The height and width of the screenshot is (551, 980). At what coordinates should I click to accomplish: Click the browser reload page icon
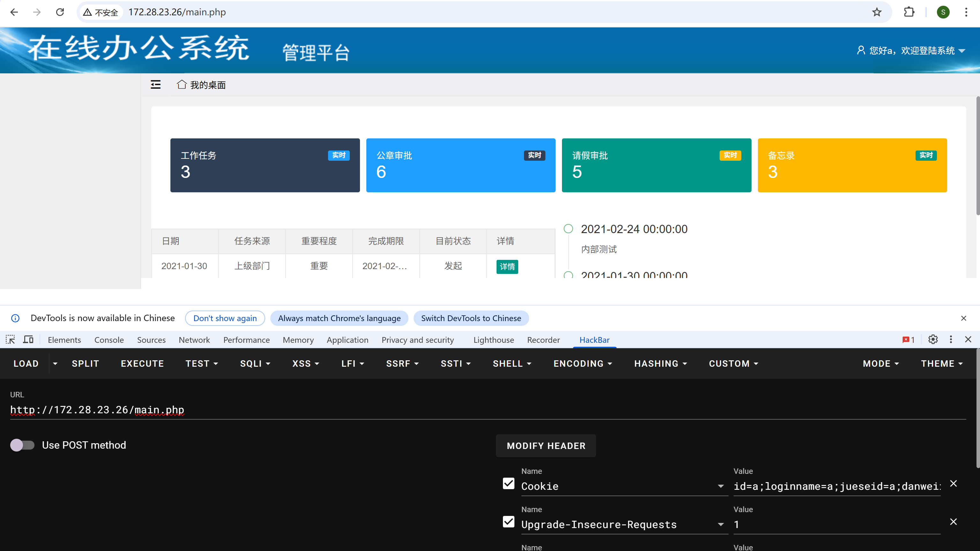coord(60,12)
